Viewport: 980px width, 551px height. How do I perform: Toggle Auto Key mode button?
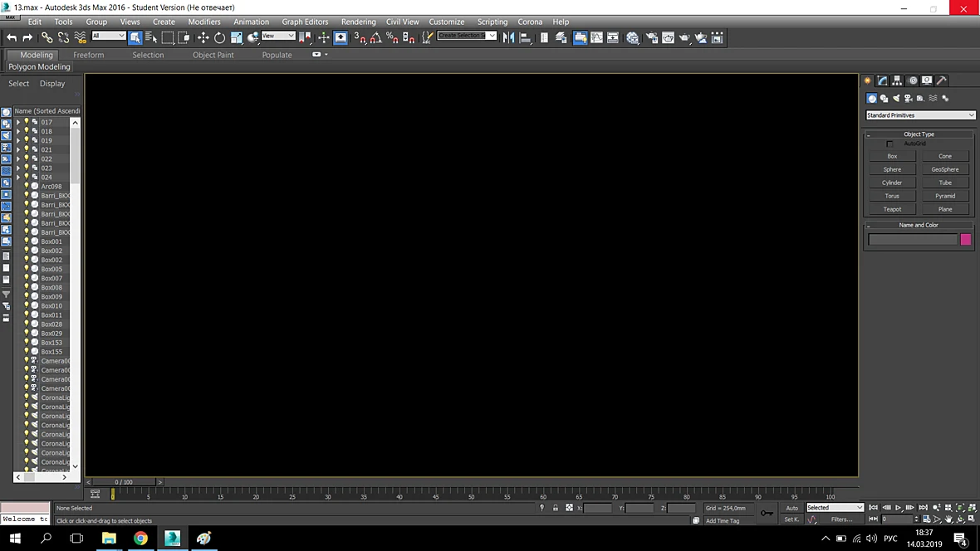point(791,508)
